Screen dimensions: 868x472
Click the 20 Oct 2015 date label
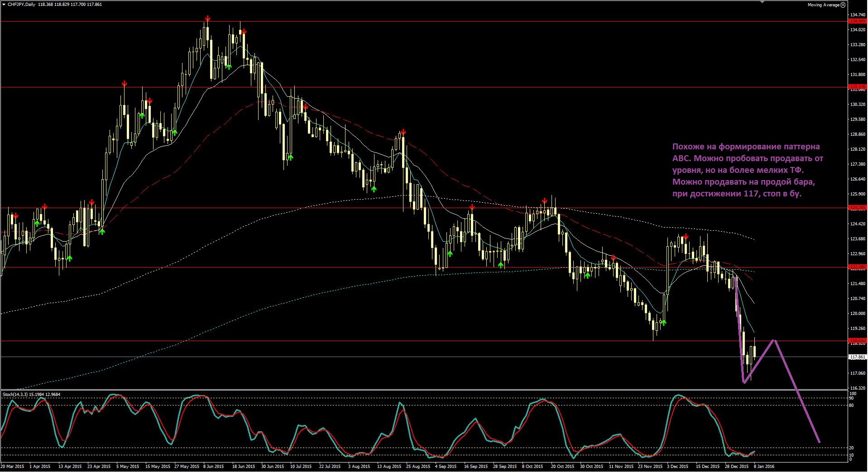[562, 466]
